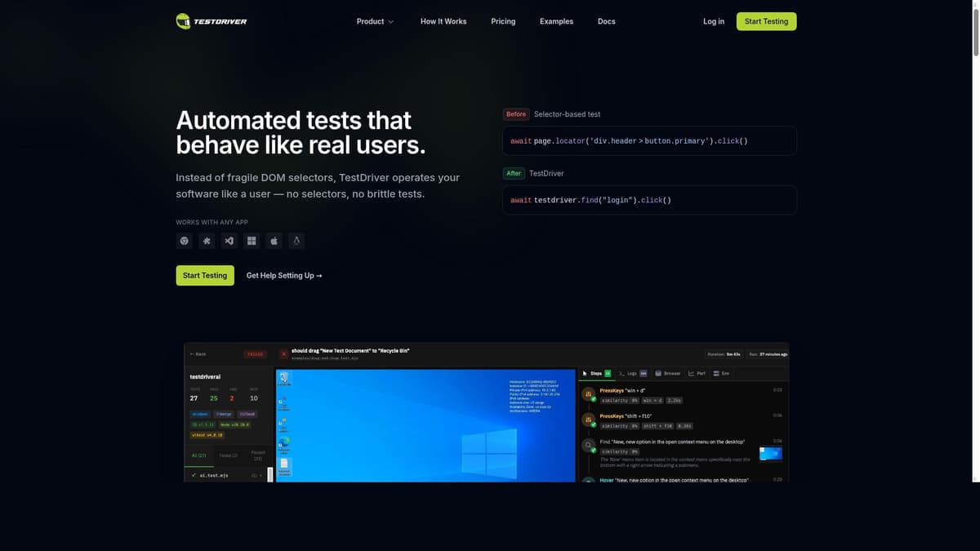Viewport: 980px width, 551px height.
Task: Open the Get Help Setting Up link
Action: 283,275
